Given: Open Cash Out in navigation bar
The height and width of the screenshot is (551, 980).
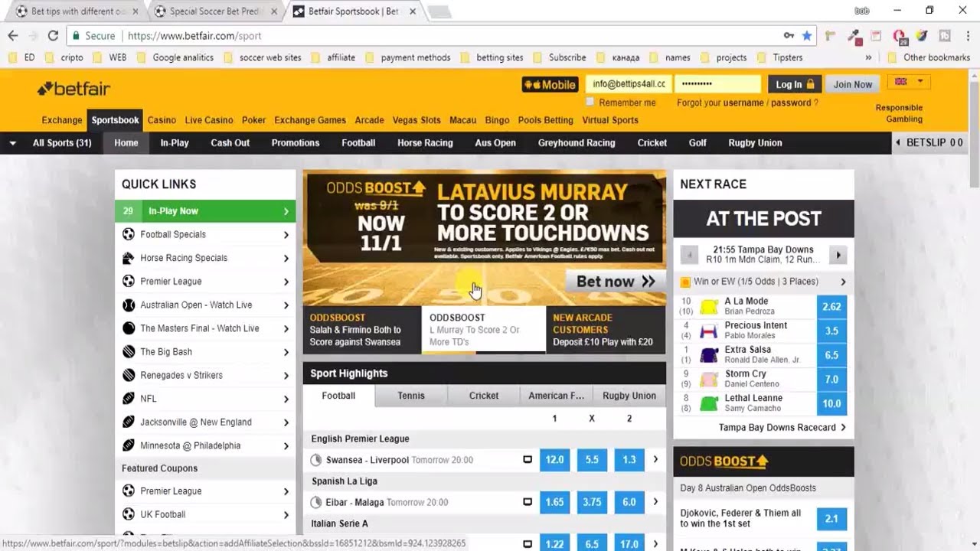Looking at the screenshot, I should pos(230,143).
